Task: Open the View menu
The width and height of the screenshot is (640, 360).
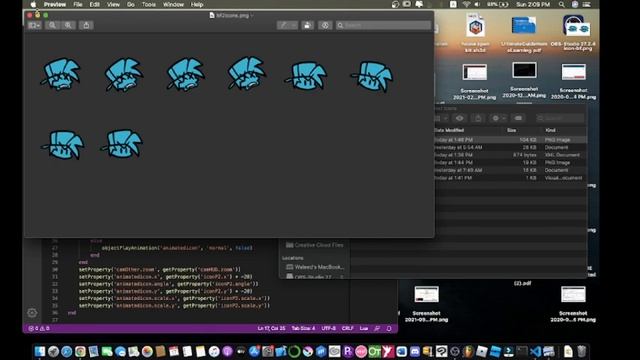Action: (x=113, y=4)
